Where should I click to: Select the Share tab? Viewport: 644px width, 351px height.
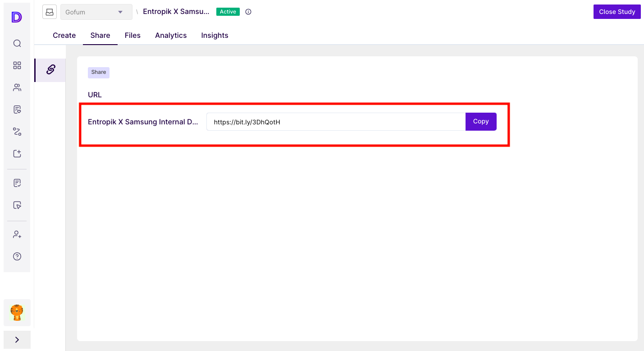point(100,35)
